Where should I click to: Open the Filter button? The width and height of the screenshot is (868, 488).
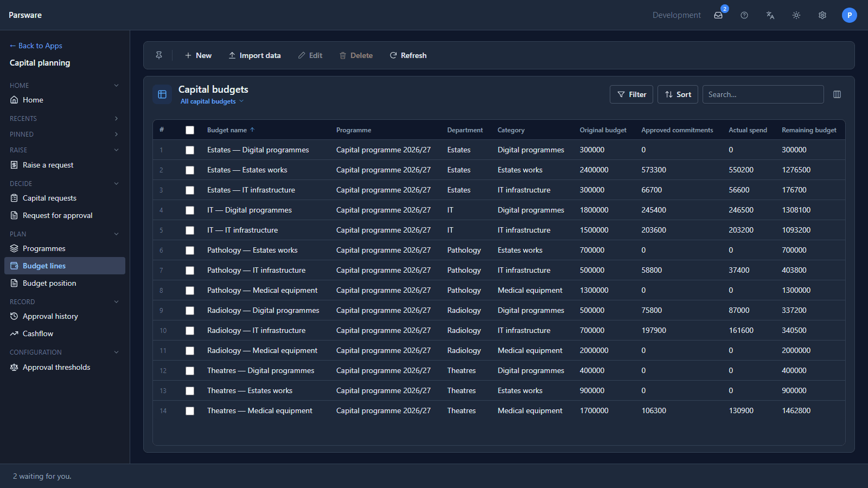click(x=631, y=94)
